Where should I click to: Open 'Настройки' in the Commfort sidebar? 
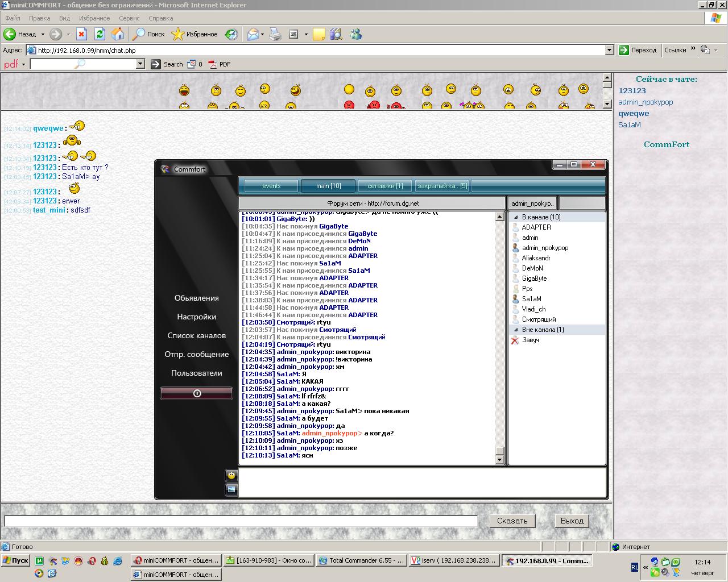click(196, 317)
